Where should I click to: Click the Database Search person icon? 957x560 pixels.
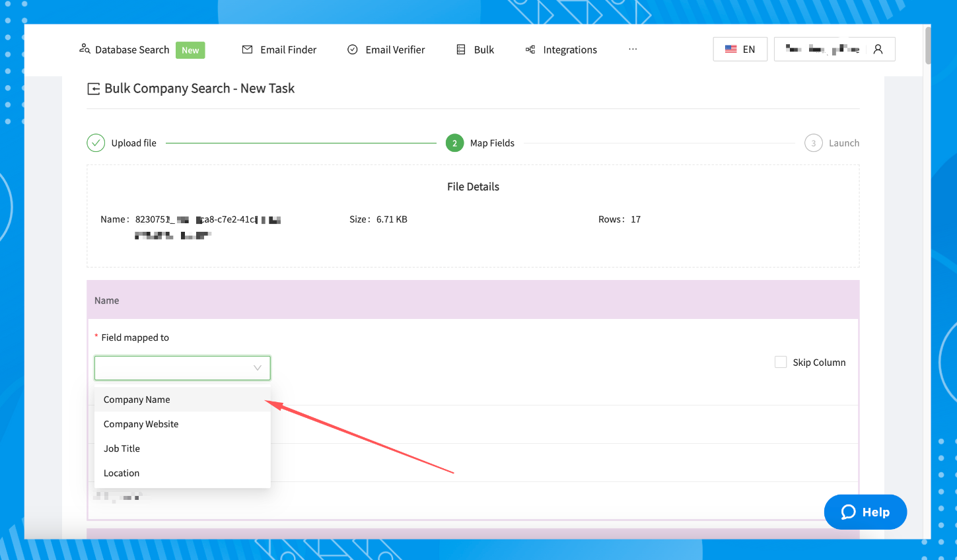85,49
